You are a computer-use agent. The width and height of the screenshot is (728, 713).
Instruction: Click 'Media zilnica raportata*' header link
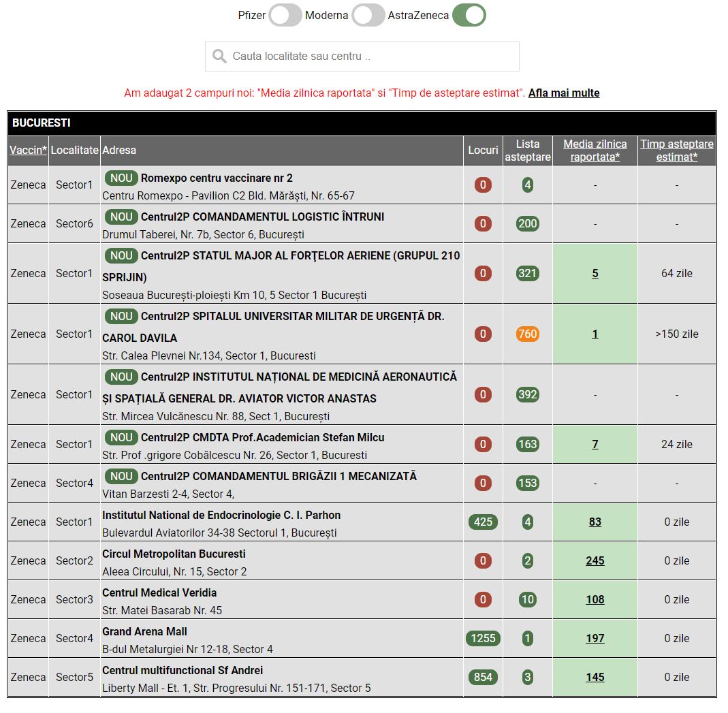click(x=595, y=150)
